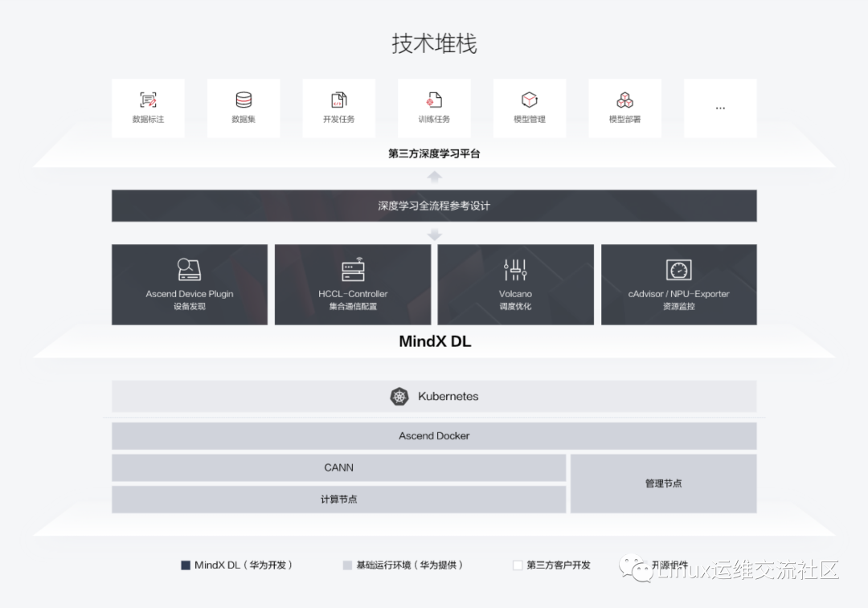Screen dimensions: 868x608
Task: Click the 'MindX DL（华为开发）' legend text
Action: point(244,565)
